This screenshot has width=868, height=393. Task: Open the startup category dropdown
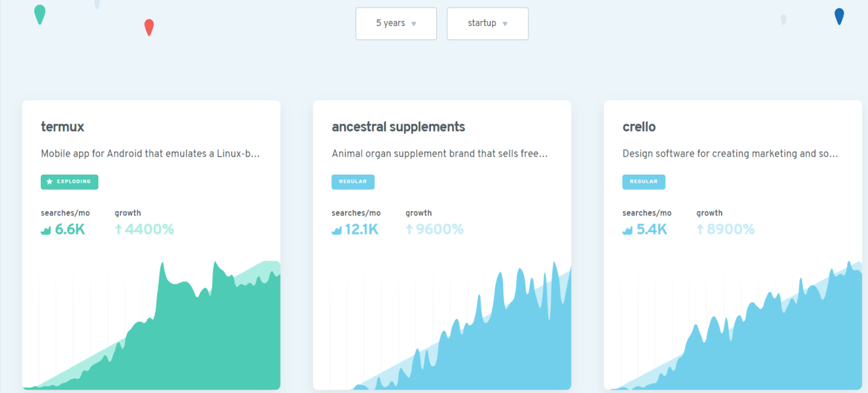point(487,23)
